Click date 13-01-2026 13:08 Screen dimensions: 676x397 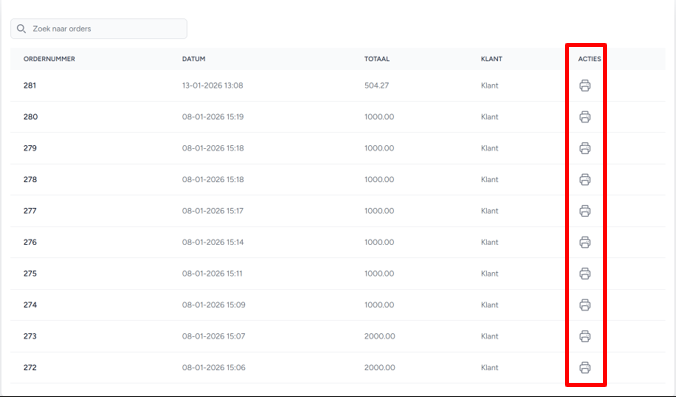tap(213, 85)
